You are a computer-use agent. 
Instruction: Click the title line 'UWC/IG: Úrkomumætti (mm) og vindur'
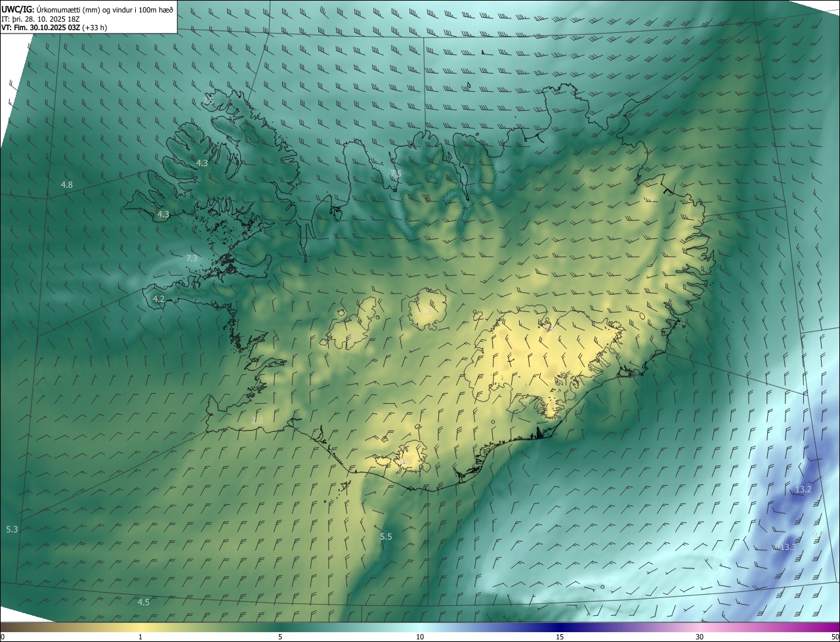click(88, 9)
